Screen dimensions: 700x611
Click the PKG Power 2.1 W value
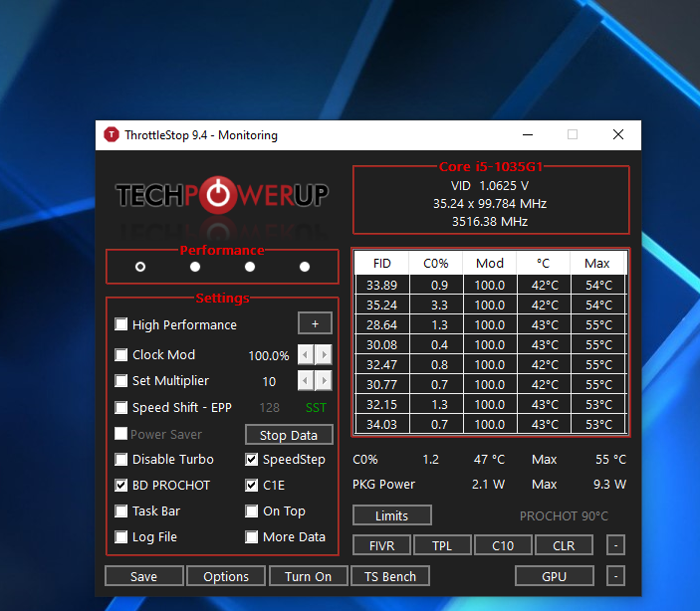488,485
